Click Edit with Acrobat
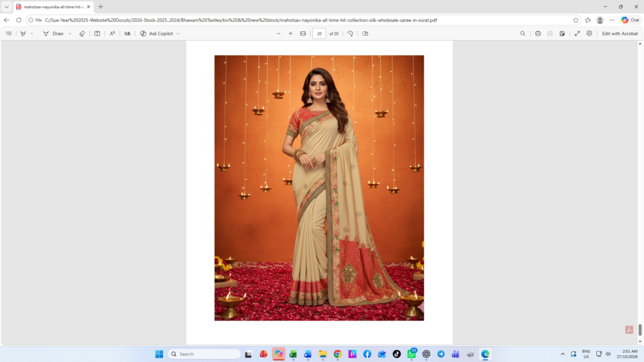The height and width of the screenshot is (362, 644). 619,34
